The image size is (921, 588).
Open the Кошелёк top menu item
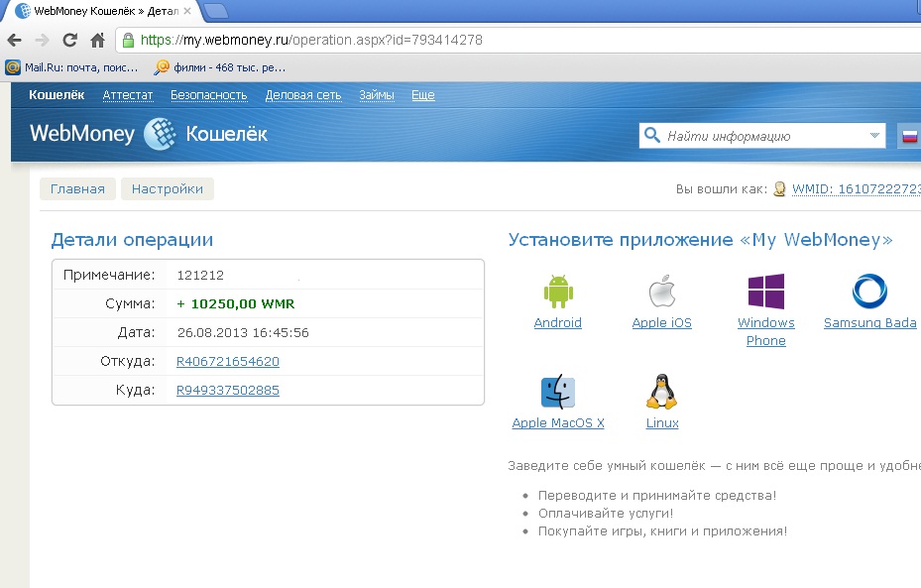(x=57, y=94)
